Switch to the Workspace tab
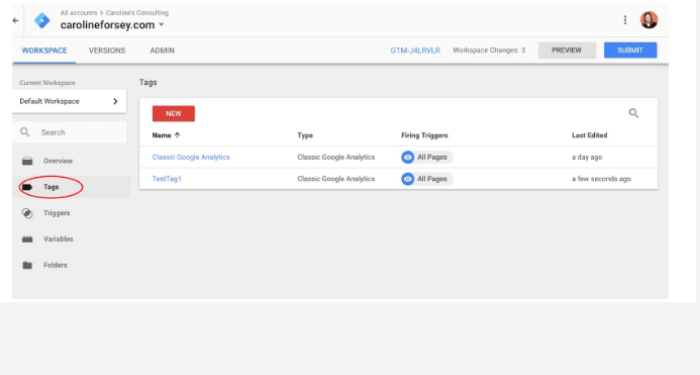Viewport: 700px width, 375px height. 44,50
